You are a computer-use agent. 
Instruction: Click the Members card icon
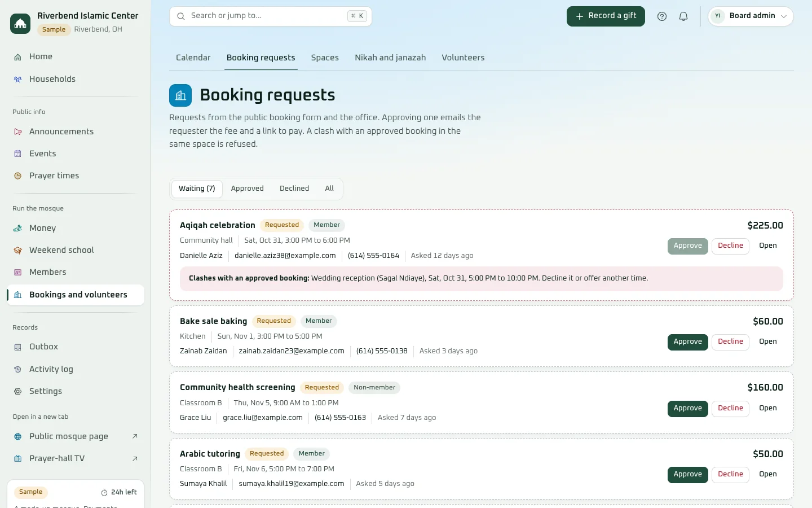pos(18,273)
